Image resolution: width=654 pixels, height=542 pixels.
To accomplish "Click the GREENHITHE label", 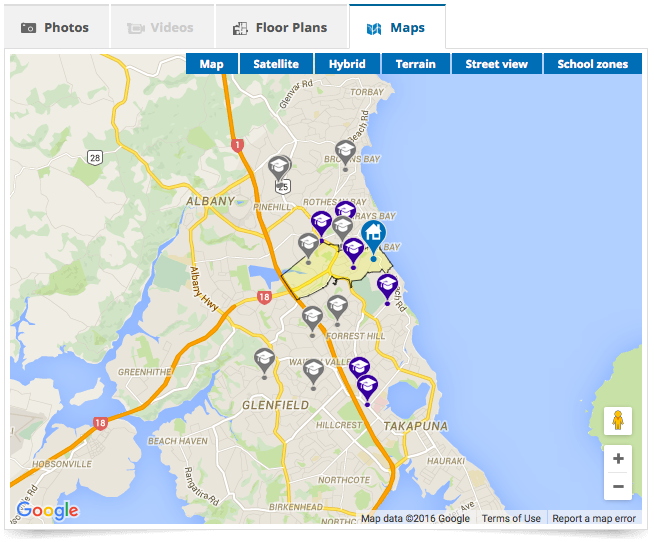I will (145, 372).
